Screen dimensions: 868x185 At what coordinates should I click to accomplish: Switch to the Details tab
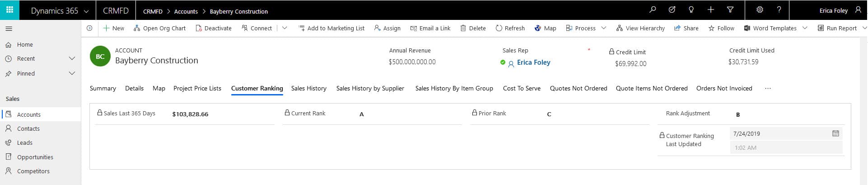point(134,88)
